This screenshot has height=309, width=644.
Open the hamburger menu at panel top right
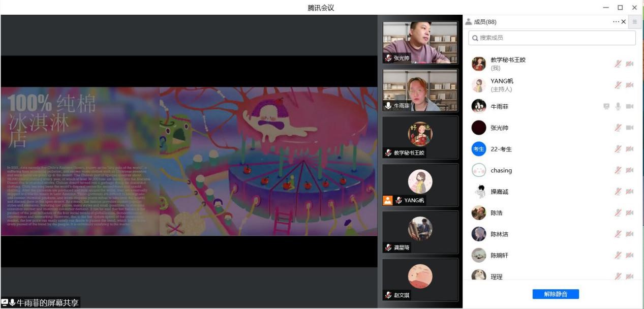point(634,22)
